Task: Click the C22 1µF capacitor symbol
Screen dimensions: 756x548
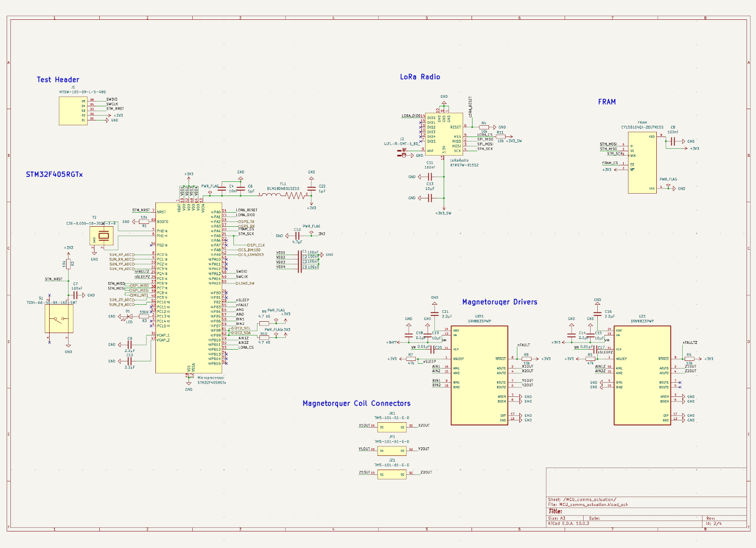Action: pos(311,188)
